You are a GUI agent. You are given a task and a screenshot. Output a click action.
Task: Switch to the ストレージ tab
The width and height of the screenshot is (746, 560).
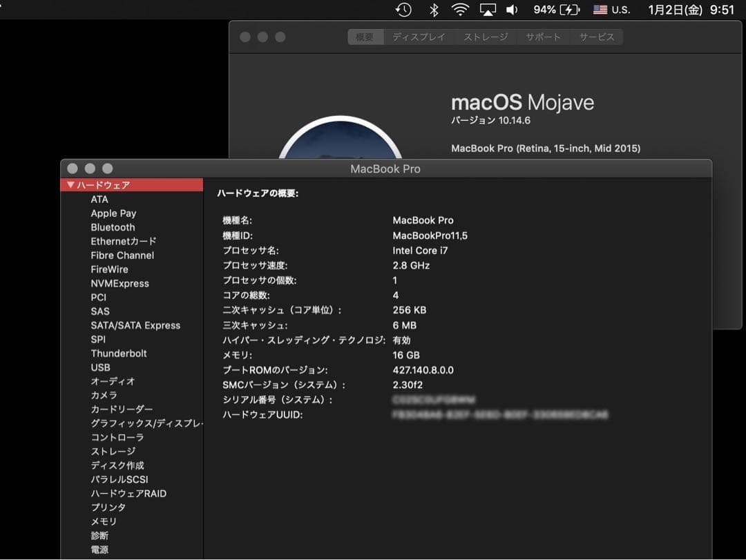click(x=485, y=37)
